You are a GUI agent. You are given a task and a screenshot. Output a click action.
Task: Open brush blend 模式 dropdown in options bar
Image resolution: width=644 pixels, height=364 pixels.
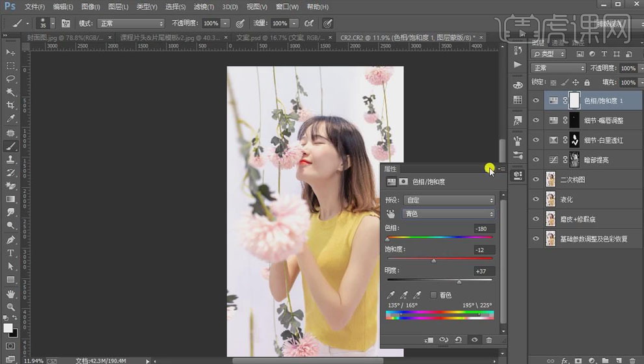pos(131,23)
